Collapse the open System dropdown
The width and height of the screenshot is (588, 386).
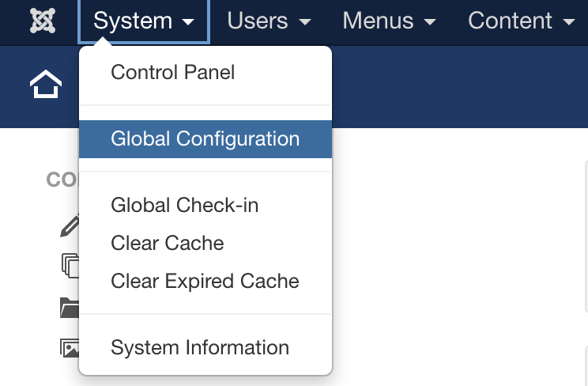pyautogui.click(x=143, y=21)
